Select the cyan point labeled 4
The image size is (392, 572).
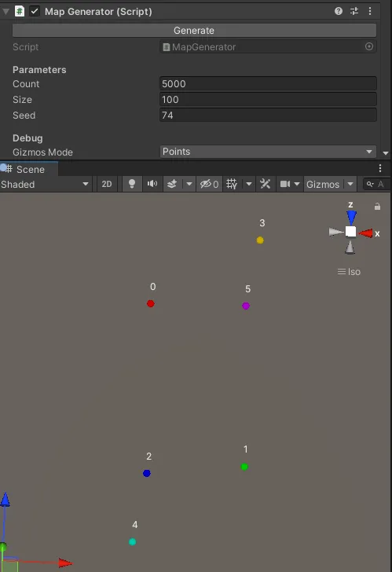132,541
